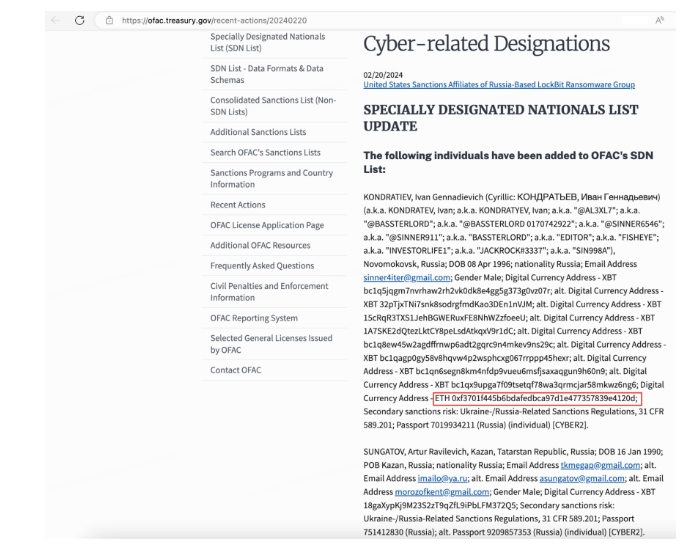
Task: Click the Cyber-related Designations heading
Action: (x=486, y=44)
